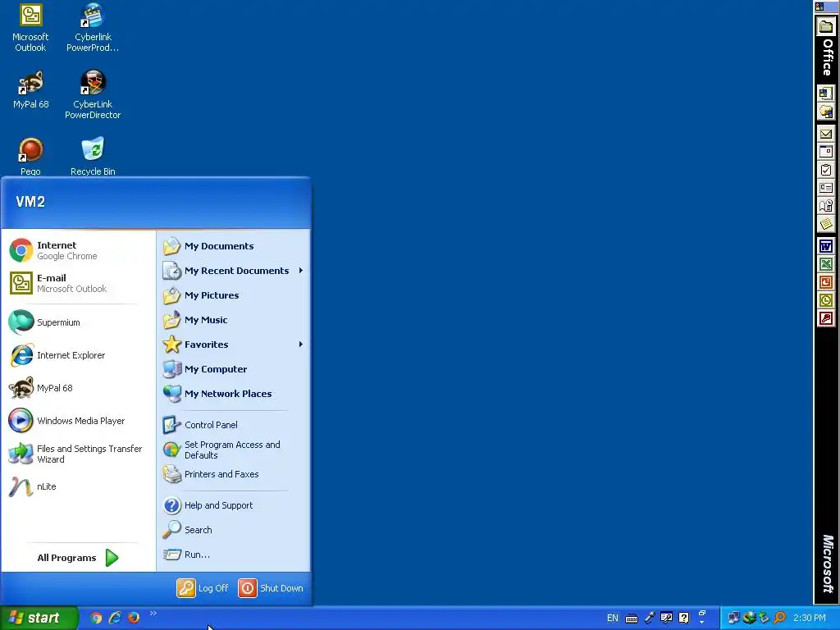Create New Note yellow sticky icon
The width and height of the screenshot is (840, 630).
click(825, 224)
